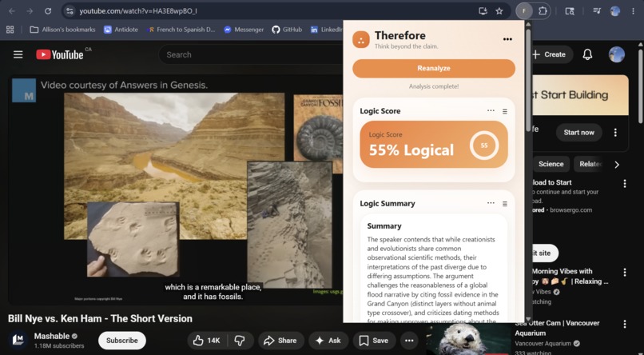Open the Messenger bookmark
This screenshot has width=644, height=355.
click(244, 30)
